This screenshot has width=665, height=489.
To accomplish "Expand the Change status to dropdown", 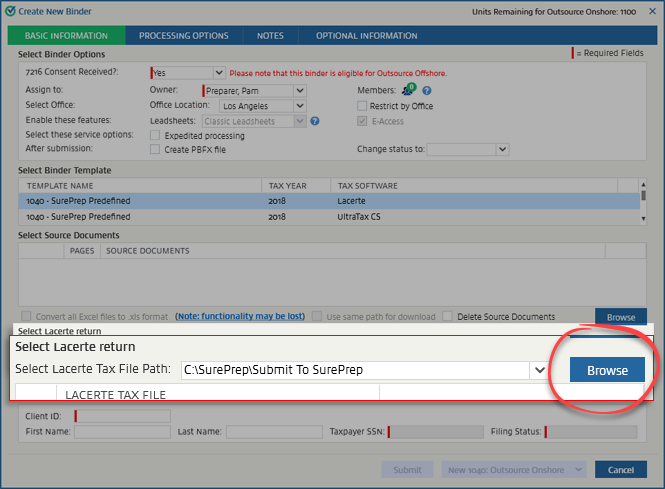I will 502,149.
